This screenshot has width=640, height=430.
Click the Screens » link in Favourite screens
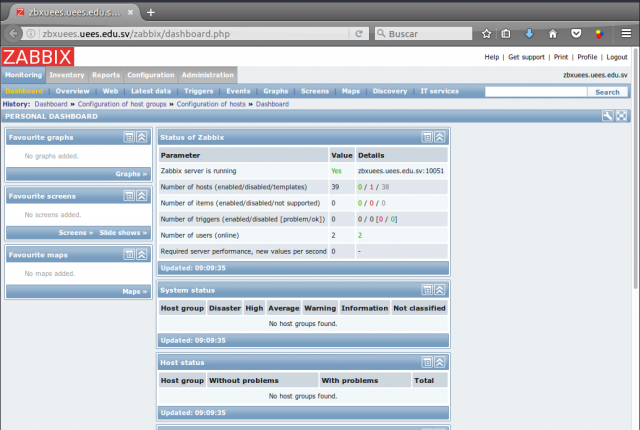tap(76, 233)
